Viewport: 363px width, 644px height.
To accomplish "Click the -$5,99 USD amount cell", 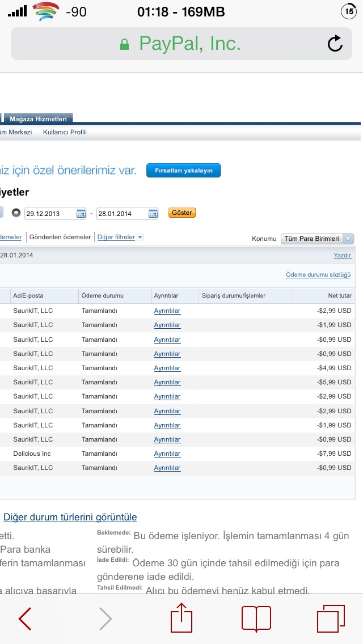I will coord(334,382).
